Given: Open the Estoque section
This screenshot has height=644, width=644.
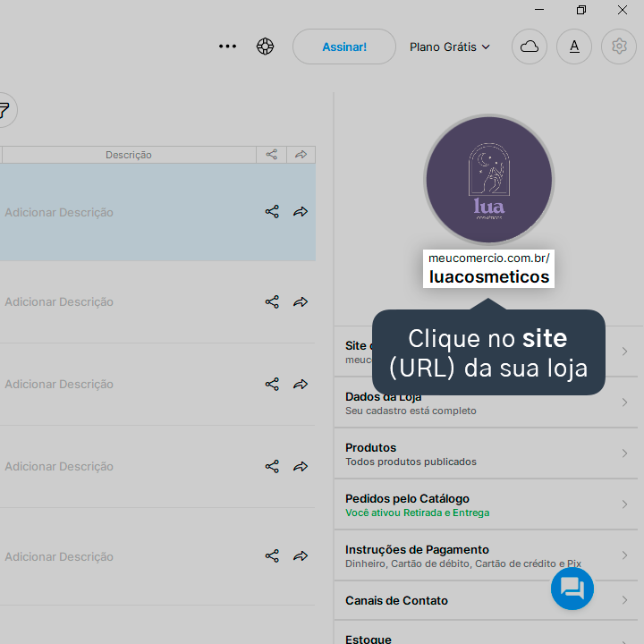Looking at the screenshot, I should 486,633.
